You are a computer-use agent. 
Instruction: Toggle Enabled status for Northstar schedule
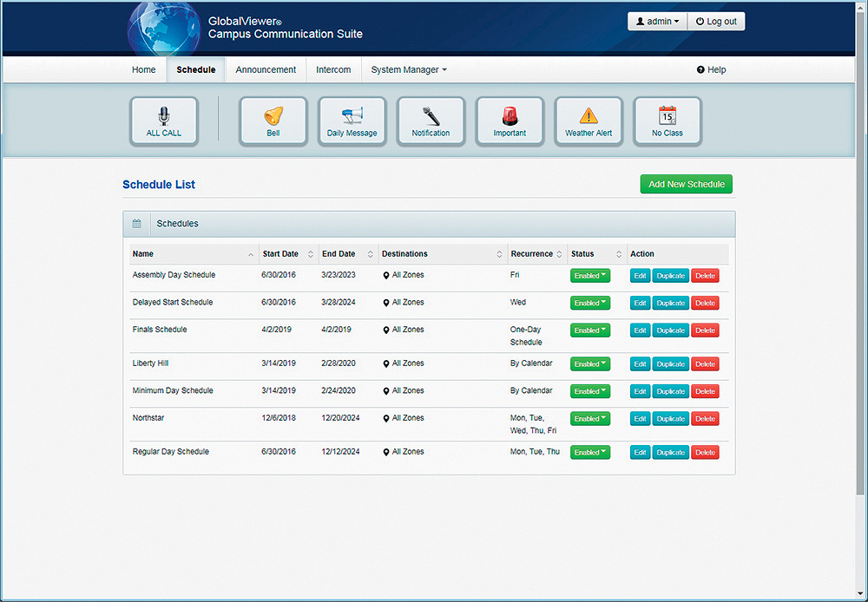click(589, 418)
